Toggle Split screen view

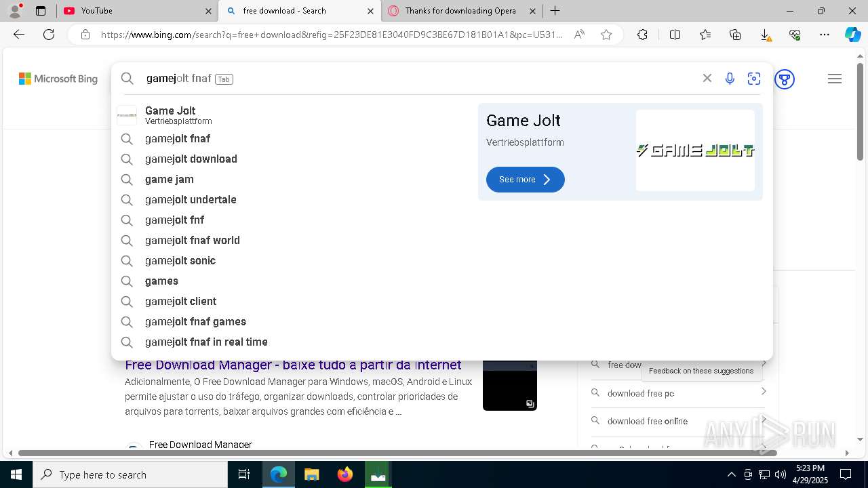click(675, 35)
